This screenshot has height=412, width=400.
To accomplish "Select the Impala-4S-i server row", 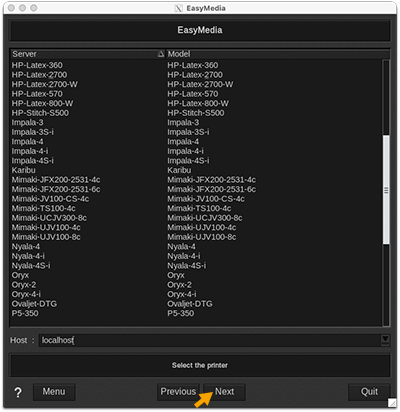I will pyautogui.click(x=33, y=161).
